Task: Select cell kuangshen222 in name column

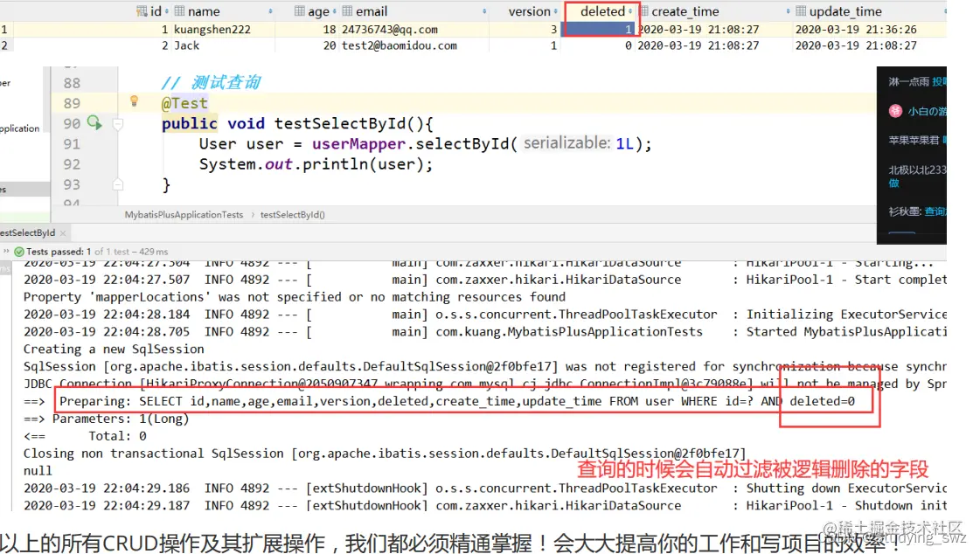Action: tap(212, 30)
